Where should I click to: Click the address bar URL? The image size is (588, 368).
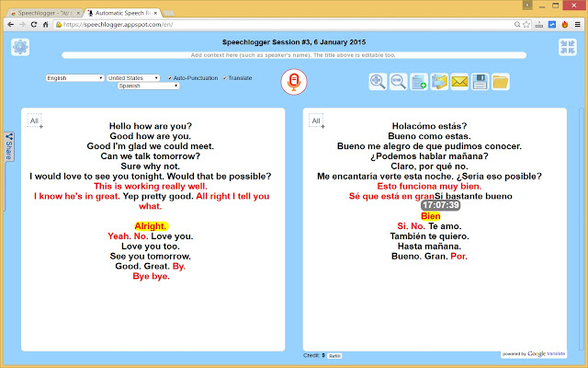click(119, 25)
